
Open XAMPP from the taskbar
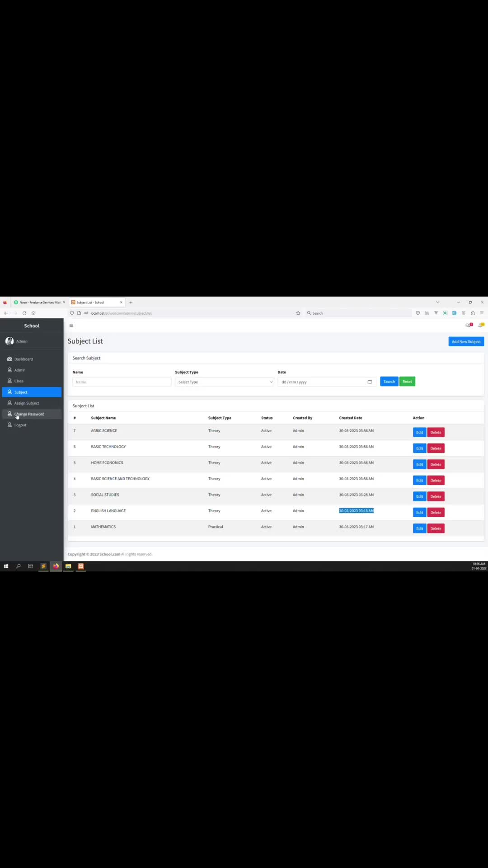tap(81, 566)
